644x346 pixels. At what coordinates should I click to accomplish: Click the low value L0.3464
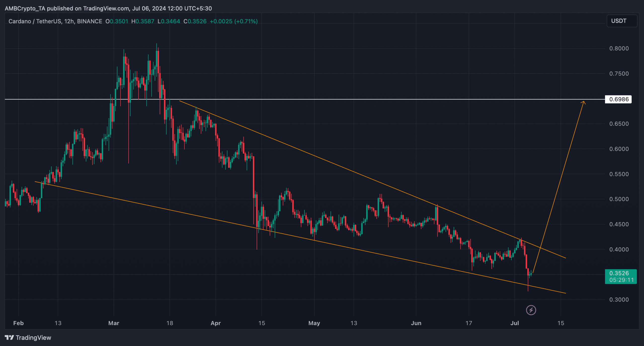(x=169, y=21)
